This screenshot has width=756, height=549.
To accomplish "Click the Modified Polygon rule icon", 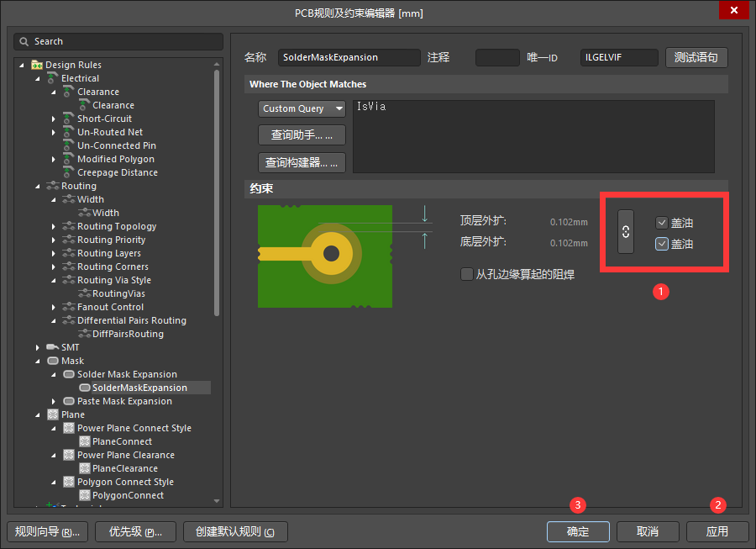I will 69,159.
